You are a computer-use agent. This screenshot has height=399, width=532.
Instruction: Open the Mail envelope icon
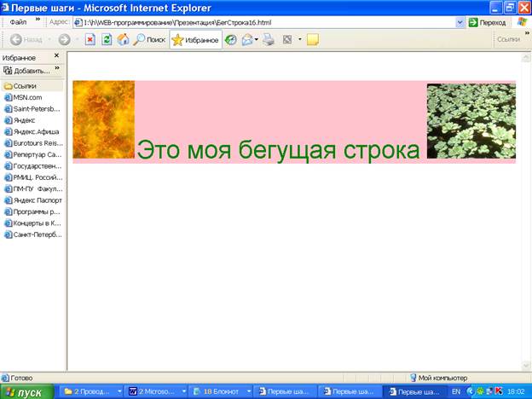pos(247,40)
